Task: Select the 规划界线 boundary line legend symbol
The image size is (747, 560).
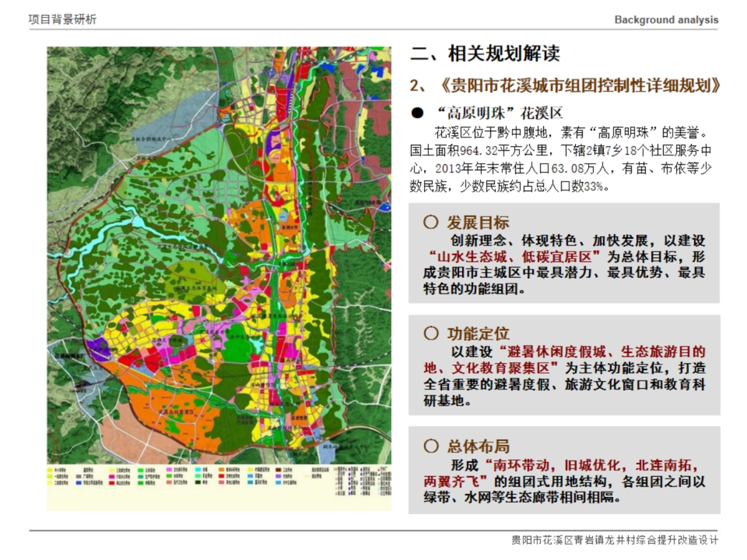Action: pyautogui.click(x=306, y=476)
